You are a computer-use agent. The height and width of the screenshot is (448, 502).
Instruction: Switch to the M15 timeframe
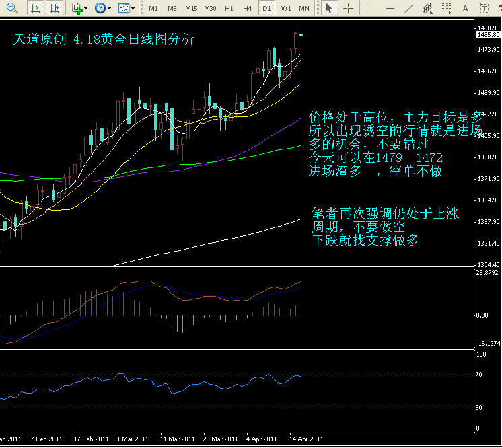(x=191, y=8)
